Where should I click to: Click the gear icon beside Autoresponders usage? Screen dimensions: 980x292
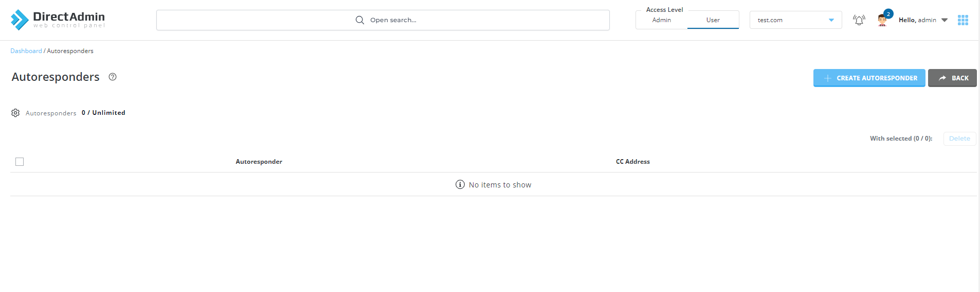pos(15,113)
